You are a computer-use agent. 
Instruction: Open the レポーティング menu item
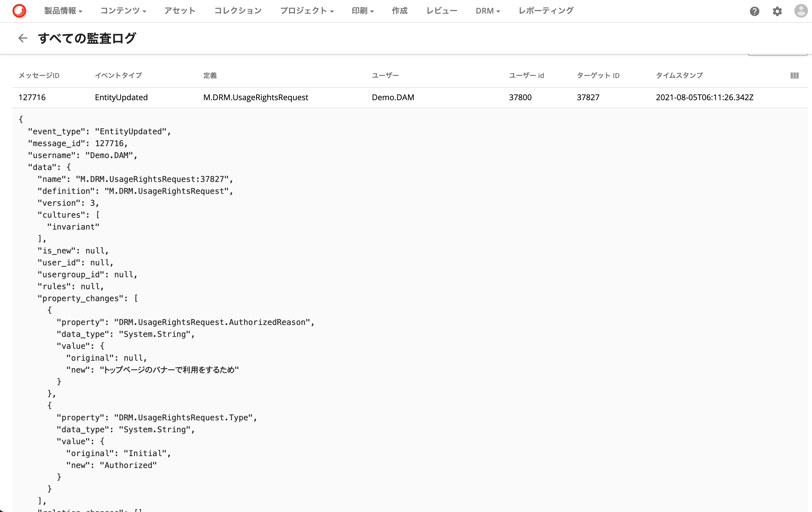click(x=546, y=11)
